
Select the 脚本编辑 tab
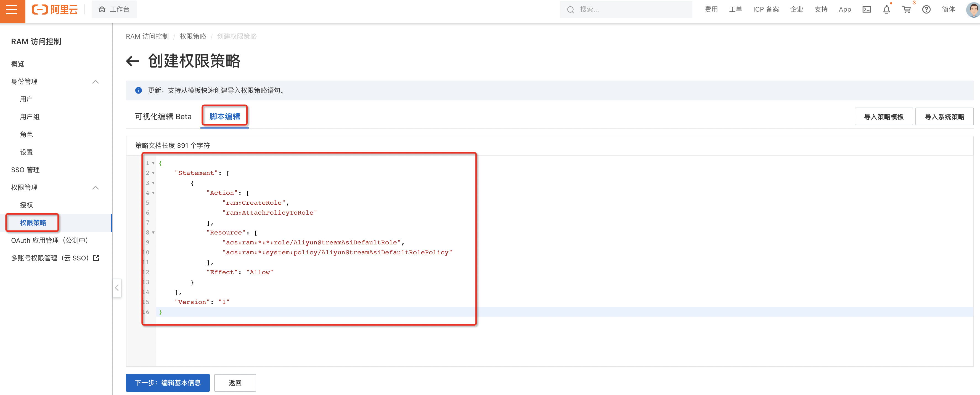point(224,117)
